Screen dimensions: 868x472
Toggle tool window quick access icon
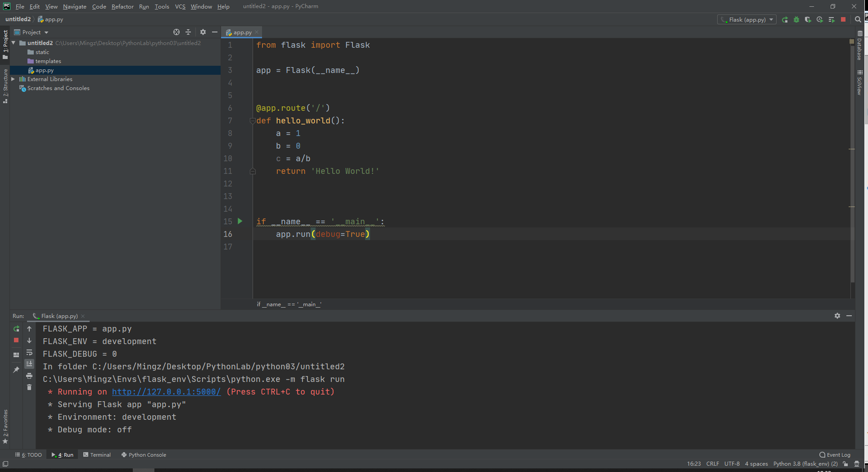5,464
